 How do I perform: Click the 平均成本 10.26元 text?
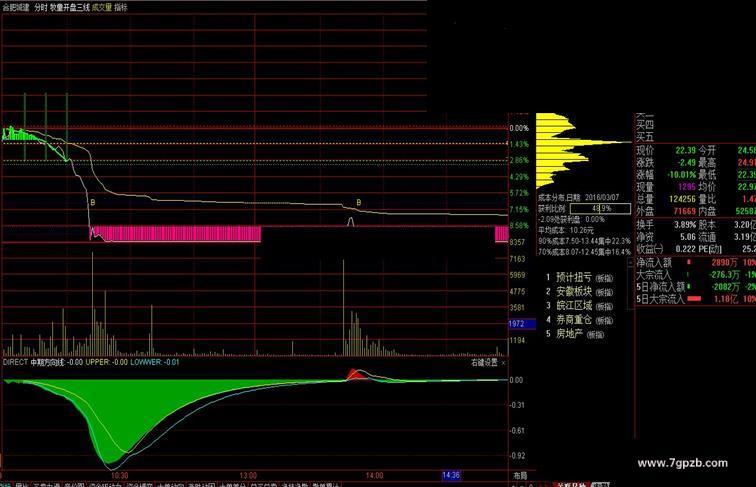coord(566,230)
